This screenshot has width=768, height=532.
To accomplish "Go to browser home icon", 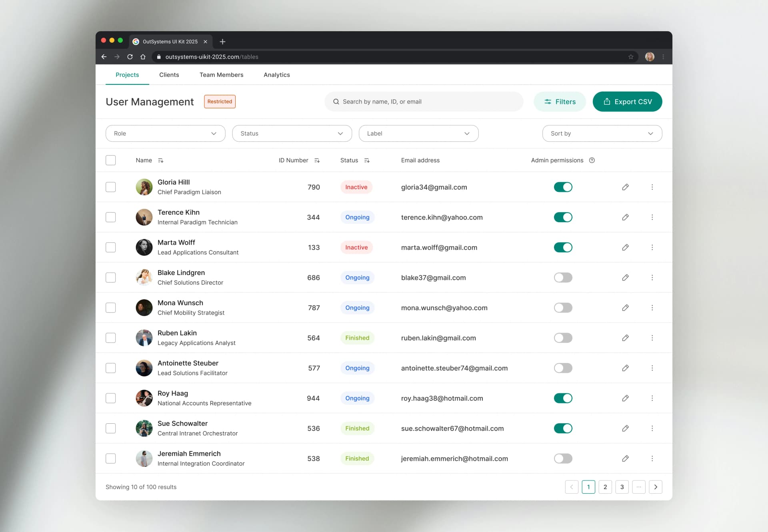I will [143, 57].
